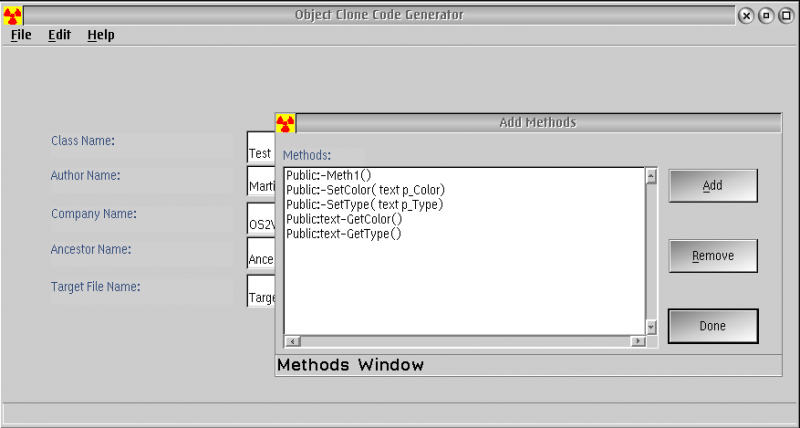Click the Methods: label
Image resolution: width=800 pixels, height=428 pixels.
pos(307,155)
